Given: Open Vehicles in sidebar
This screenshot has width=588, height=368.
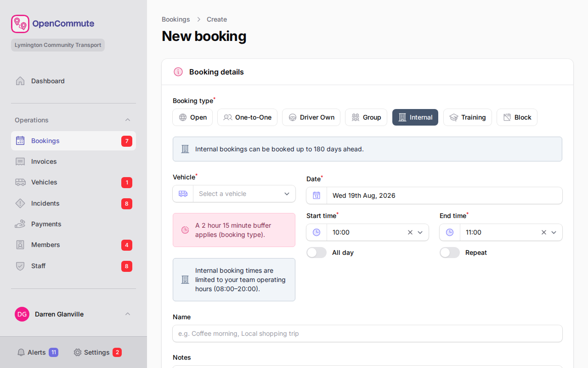Looking at the screenshot, I should coord(73,182).
